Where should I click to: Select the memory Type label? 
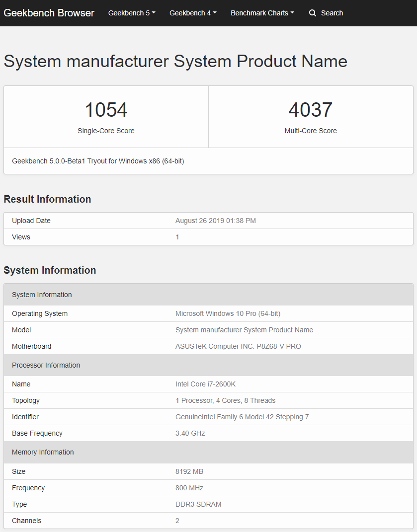(x=19, y=504)
